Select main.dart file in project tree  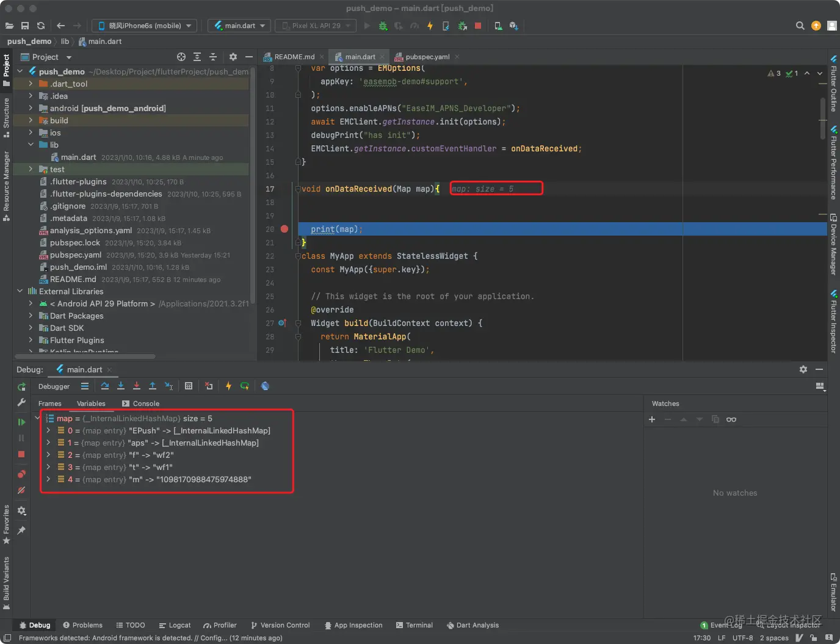click(78, 157)
